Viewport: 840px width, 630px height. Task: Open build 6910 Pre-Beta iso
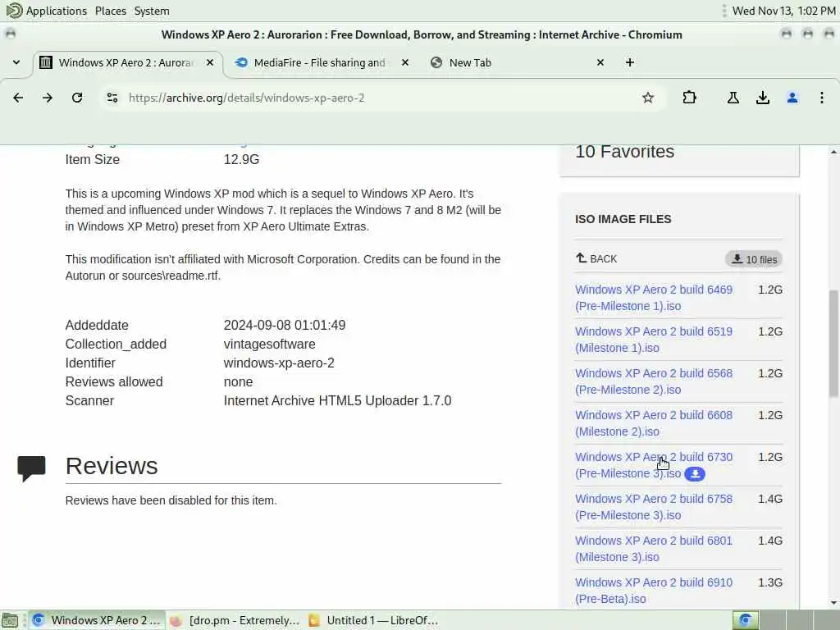pyautogui.click(x=654, y=590)
